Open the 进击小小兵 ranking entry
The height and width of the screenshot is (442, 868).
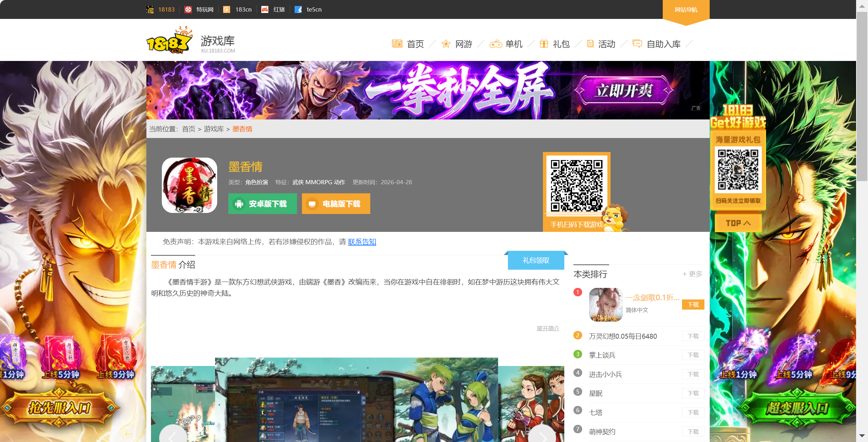(605, 374)
